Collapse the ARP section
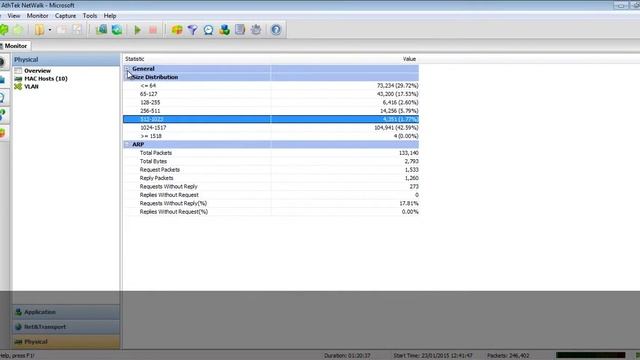The image size is (640, 360). tap(127, 144)
